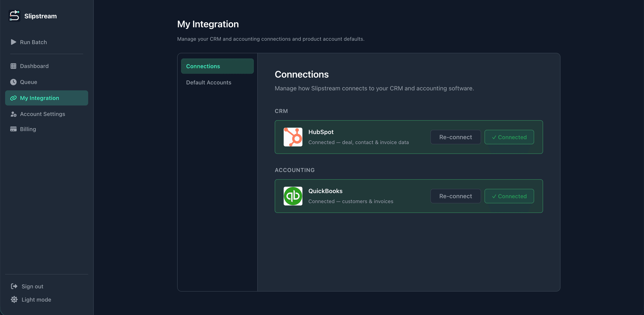Click the ACCOUNTING section label

tap(295, 170)
